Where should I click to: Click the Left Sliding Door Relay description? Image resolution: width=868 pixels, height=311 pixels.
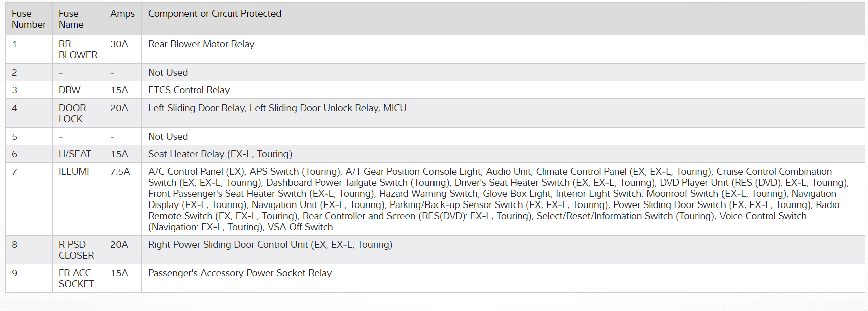click(277, 108)
